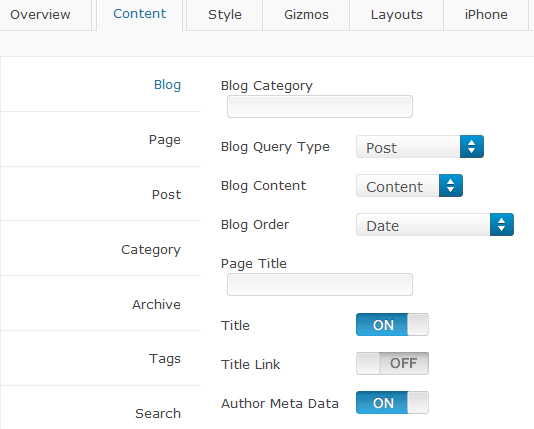Select Page in the sidebar
This screenshot has width=534, height=429.
click(x=164, y=140)
